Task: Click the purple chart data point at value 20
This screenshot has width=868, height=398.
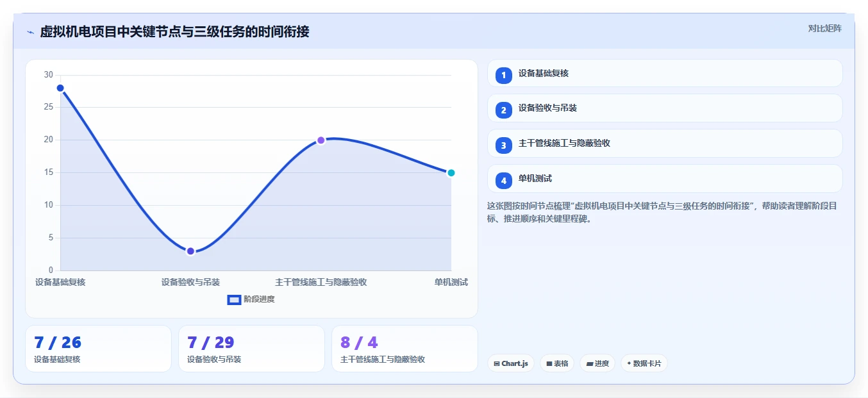Action: pyautogui.click(x=321, y=140)
